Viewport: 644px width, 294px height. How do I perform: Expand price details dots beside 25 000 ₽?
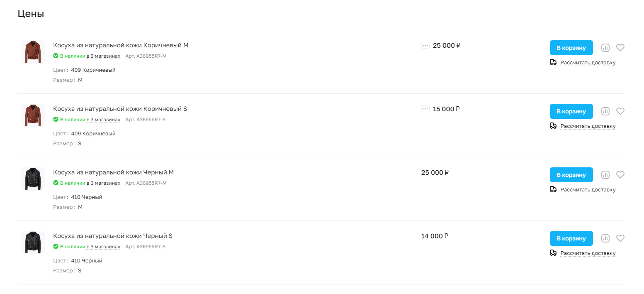click(x=425, y=45)
